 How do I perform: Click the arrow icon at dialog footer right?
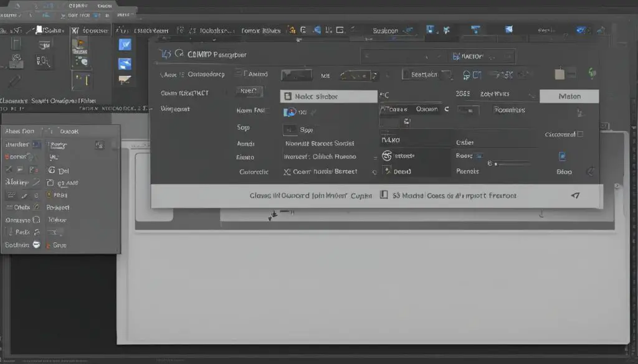pyautogui.click(x=575, y=195)
